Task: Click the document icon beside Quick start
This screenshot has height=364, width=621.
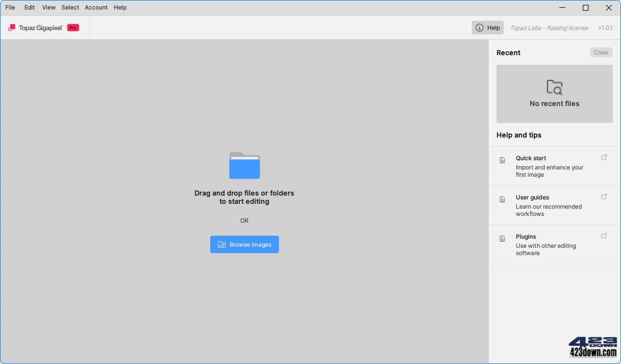Action: (x=502, y=160)
